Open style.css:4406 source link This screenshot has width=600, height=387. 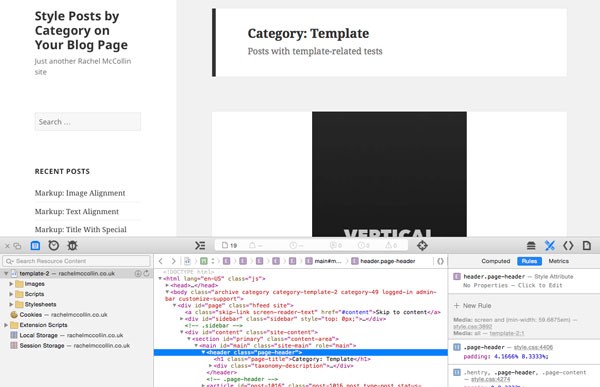click(533, 347)
